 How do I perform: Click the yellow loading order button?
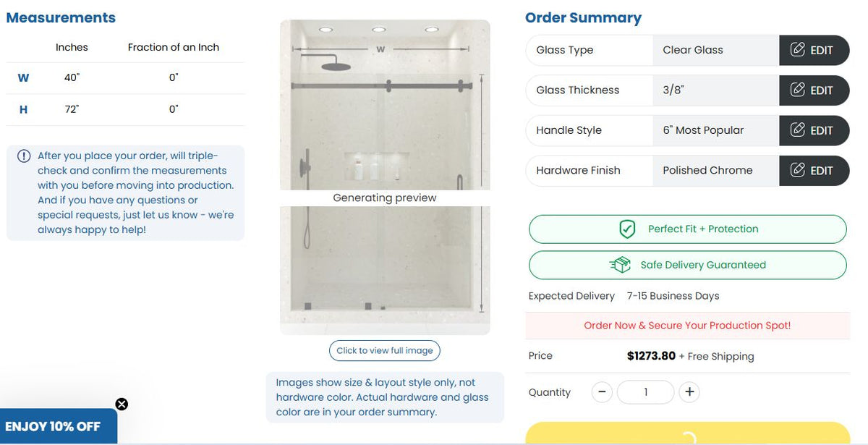[x=687, y=434]
